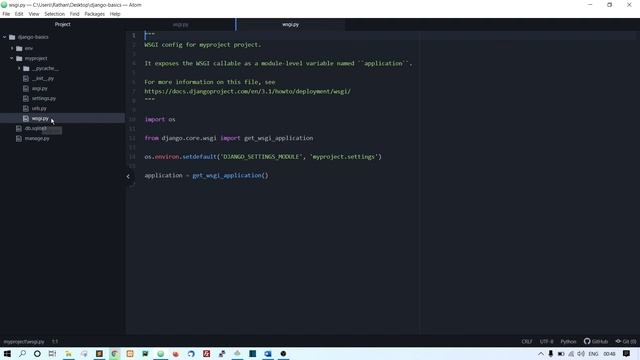
Task: Open the Find menu
Action: (x=74, y=14)
